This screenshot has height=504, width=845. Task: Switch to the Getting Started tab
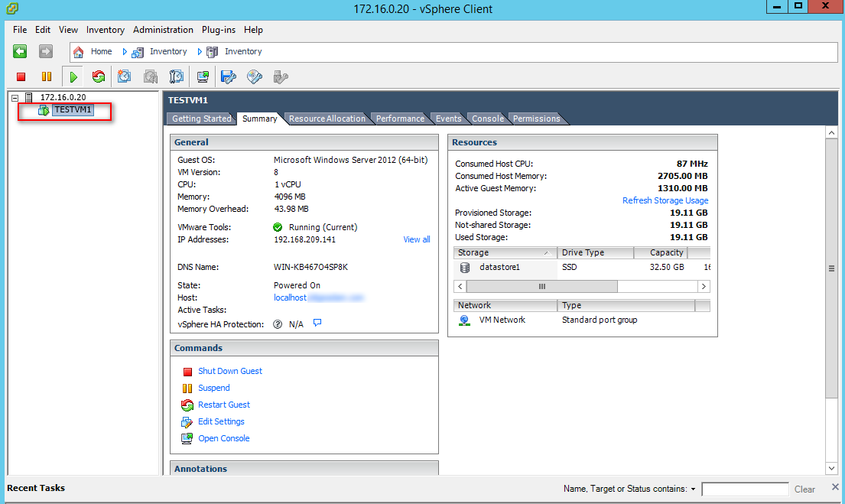[202, 119]
